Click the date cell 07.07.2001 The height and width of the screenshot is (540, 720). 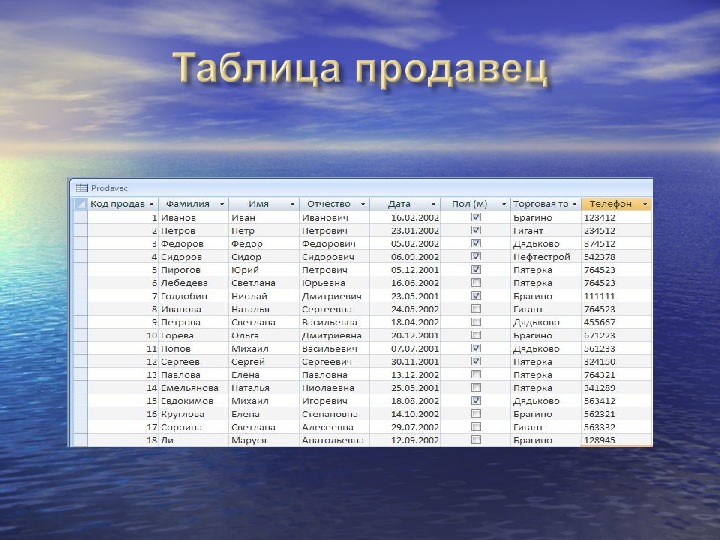pyautogui.click(x=405, y=348)
